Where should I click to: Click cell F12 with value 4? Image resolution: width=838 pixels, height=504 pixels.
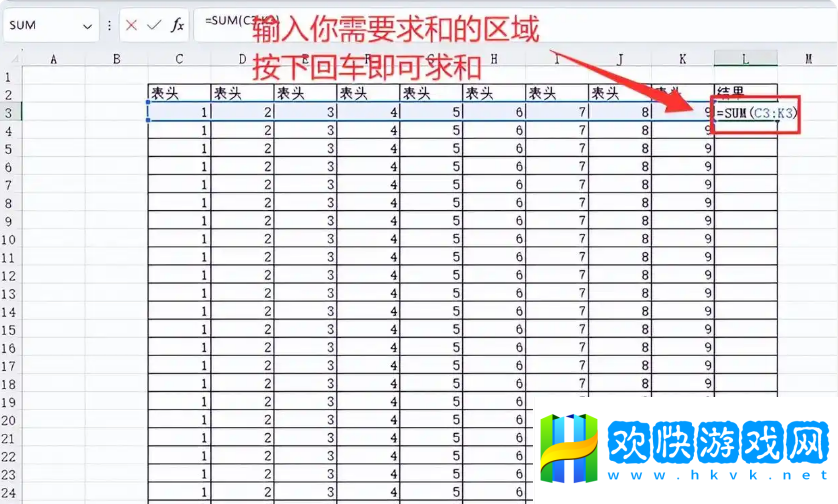click(368, 275)
